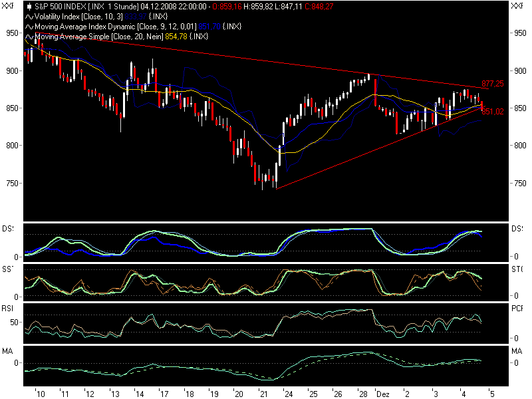Click the SS' stochastic panel label on the left
Screen dimensions: 532x399
click(8, 269)
